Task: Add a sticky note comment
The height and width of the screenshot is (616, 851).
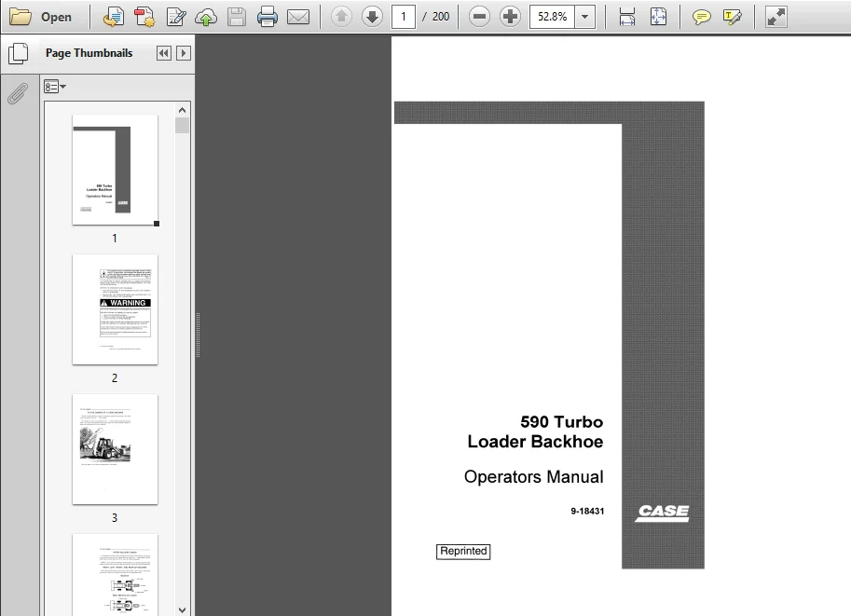Action: [x=701, y=18]
